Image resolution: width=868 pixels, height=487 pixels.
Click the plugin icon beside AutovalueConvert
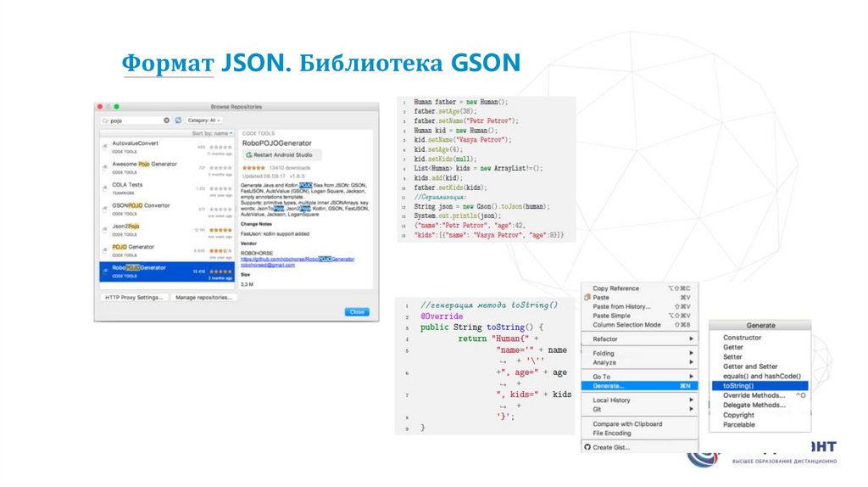pyautogui.click(x=105, y=147)
